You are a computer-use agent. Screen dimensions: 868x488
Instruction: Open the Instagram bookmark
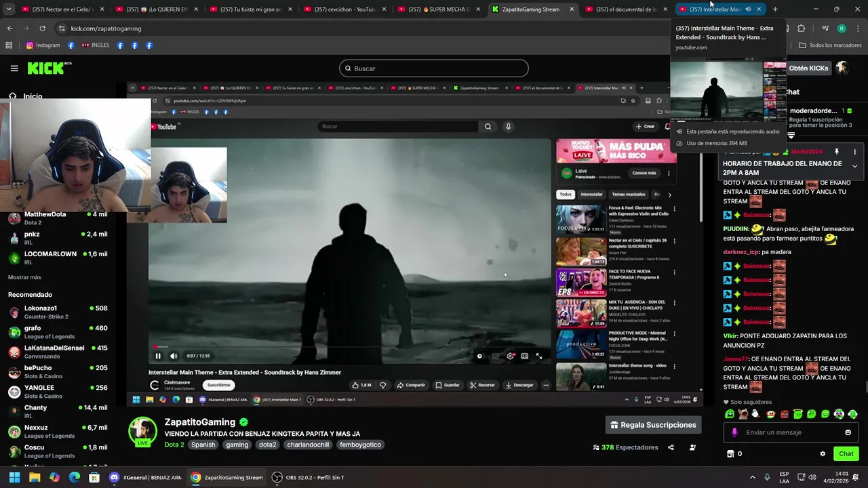(43, 45)
